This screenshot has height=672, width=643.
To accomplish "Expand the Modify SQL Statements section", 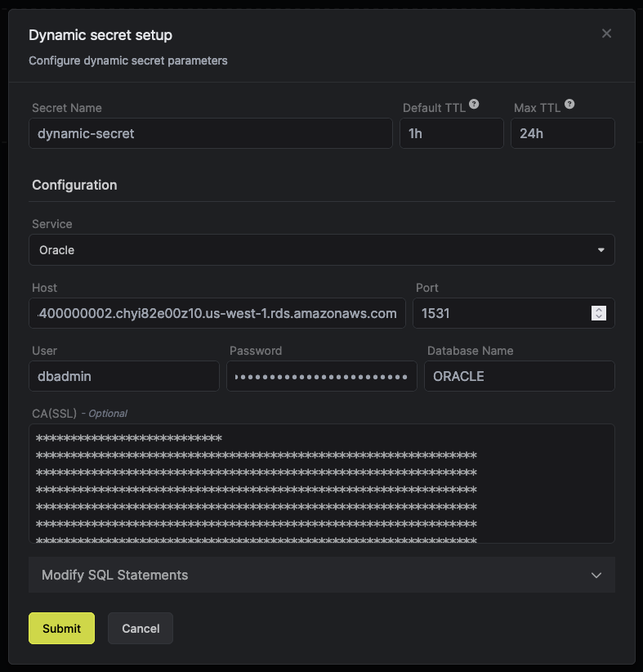I will tap(322, 576).
